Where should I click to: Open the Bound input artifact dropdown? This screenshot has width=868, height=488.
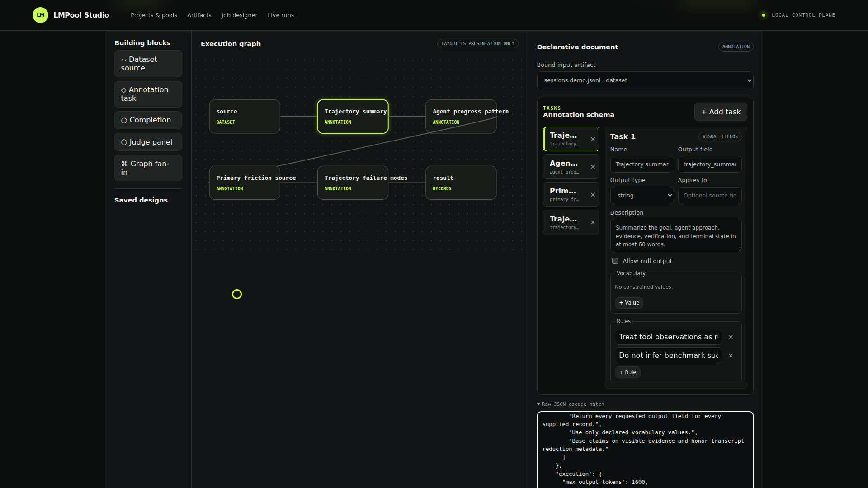pyautogui.click(x=645, y=80)
